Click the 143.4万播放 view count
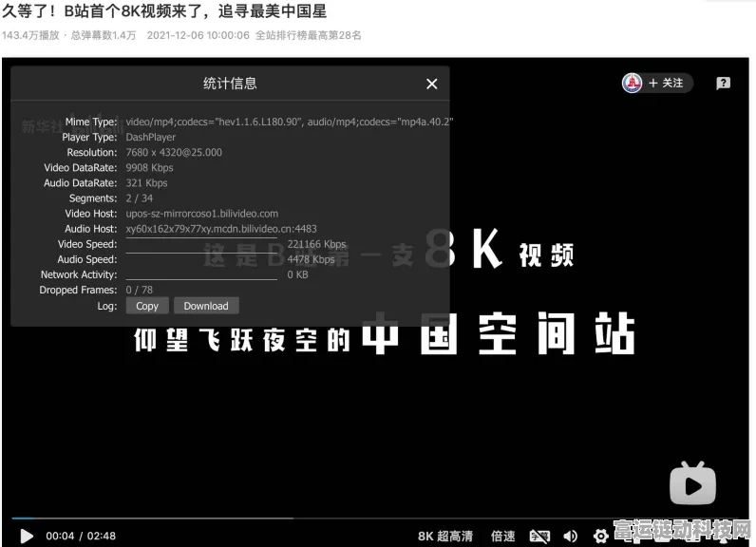Viewport: 756px width, 547px height. pos(30,35)
